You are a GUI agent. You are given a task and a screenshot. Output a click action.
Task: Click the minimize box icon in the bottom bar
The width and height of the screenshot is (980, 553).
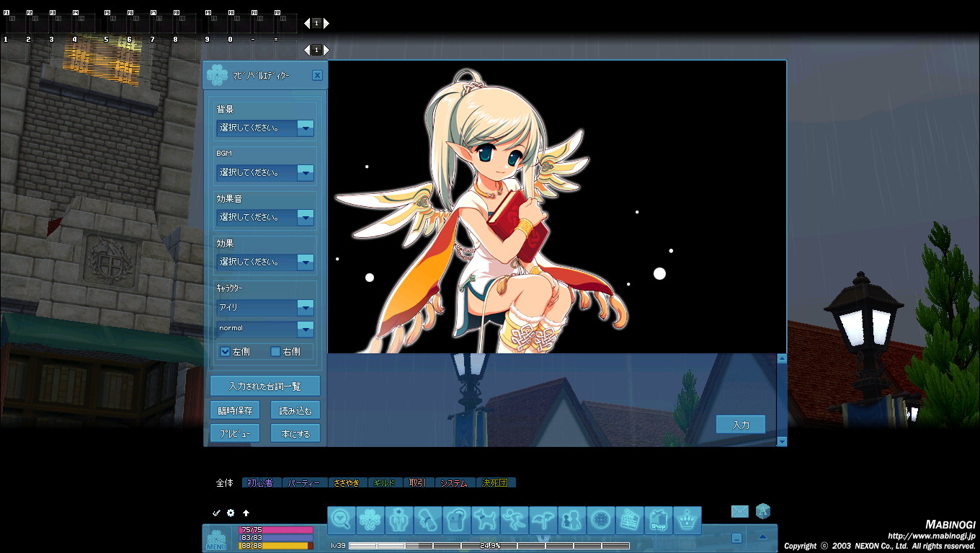[736, 538]
